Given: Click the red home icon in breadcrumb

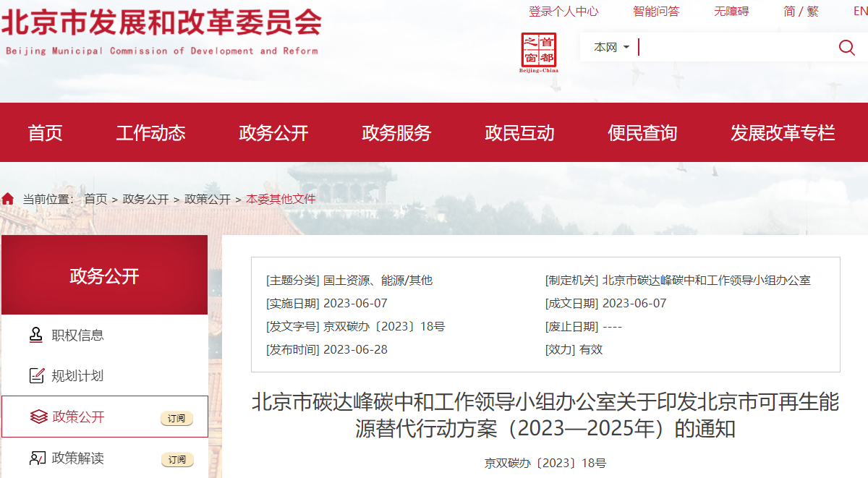Looking at the screenshot, I should pos(8,199).
